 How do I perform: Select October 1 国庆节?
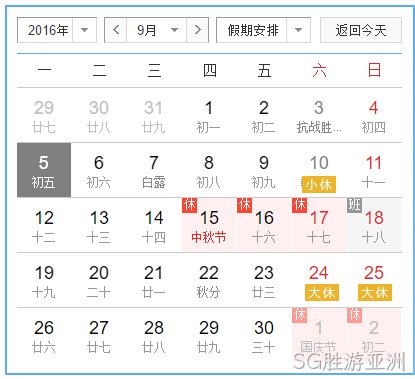pos(319,335)
